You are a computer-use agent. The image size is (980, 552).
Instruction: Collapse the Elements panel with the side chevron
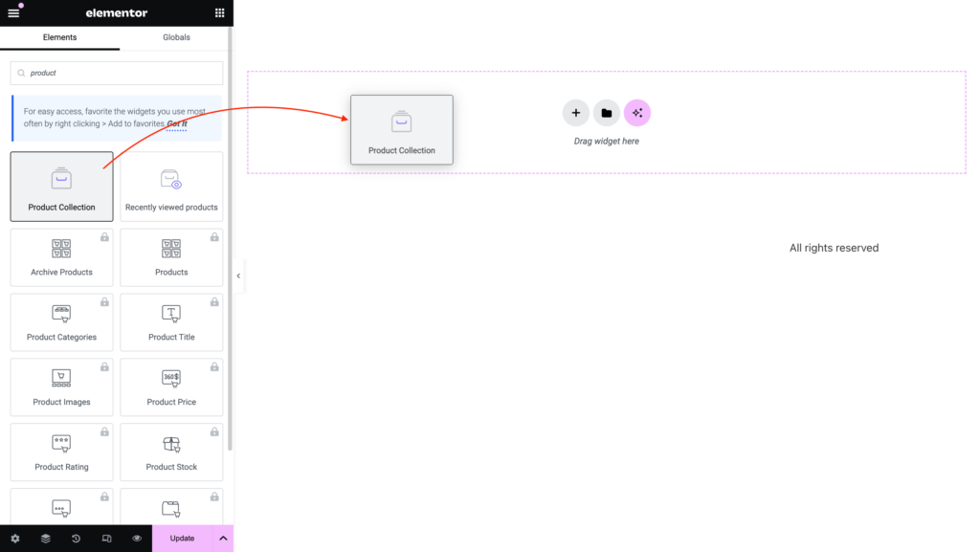click(238, 275)
